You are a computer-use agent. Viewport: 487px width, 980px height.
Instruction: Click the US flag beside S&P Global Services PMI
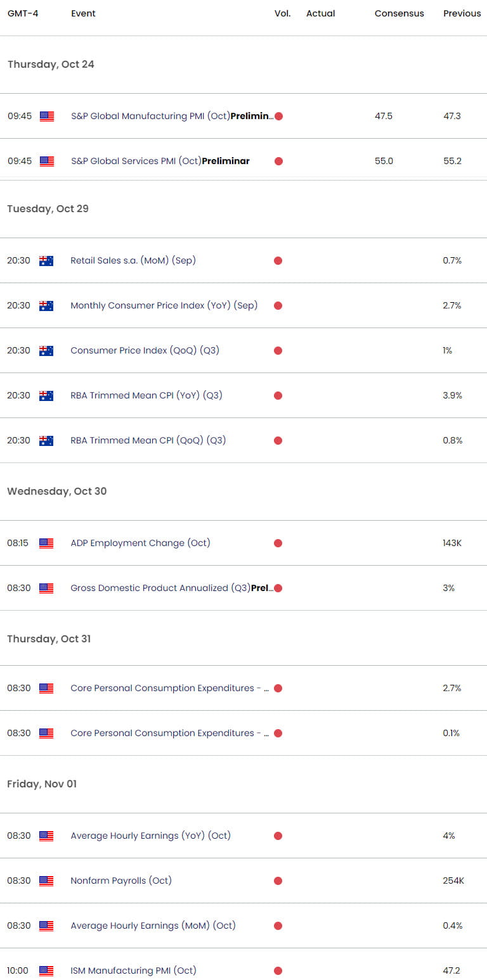coord(46,161)
